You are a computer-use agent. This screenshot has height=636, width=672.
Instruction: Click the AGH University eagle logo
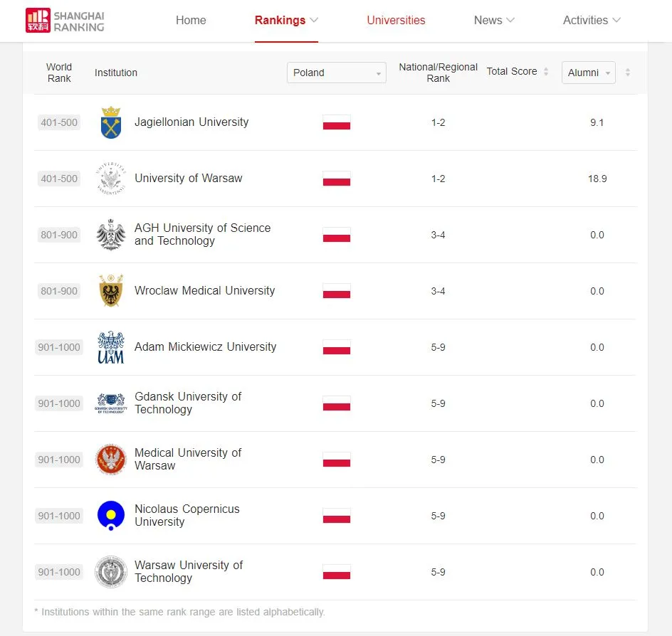point(111,235)
